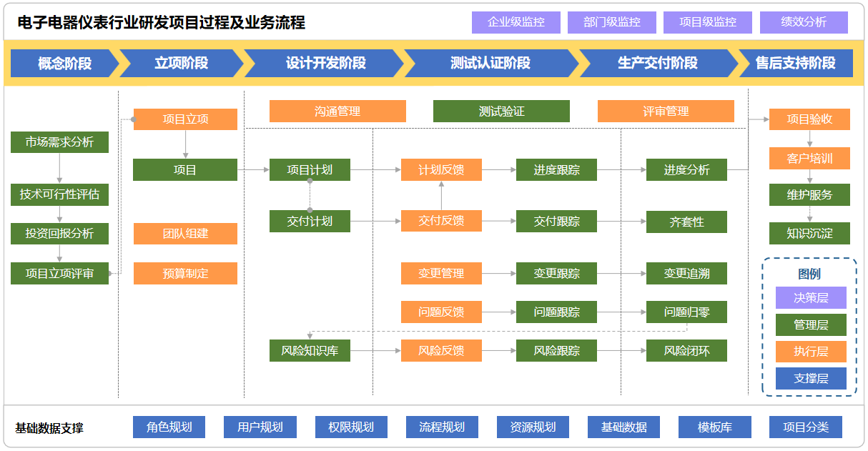The image size is (868, 451).
Task: Select the 决策层 swatch in the legend
Action: pos(810,298)
